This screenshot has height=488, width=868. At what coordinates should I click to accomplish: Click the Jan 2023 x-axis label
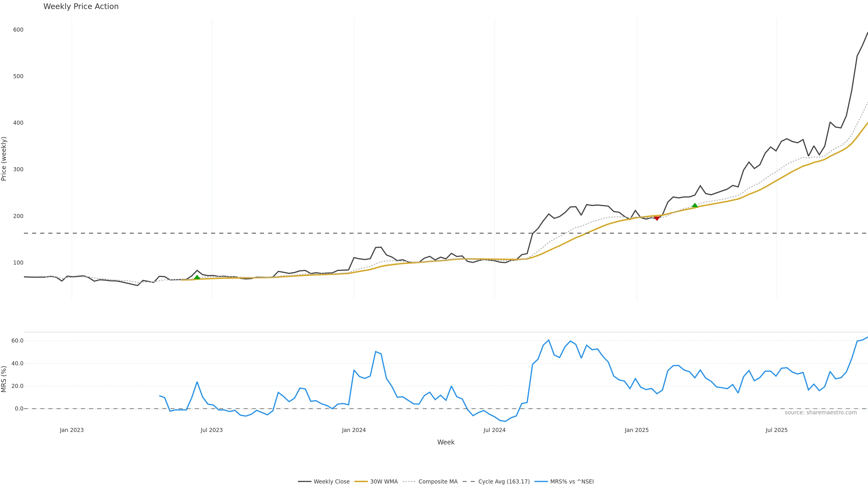(72, 430)
